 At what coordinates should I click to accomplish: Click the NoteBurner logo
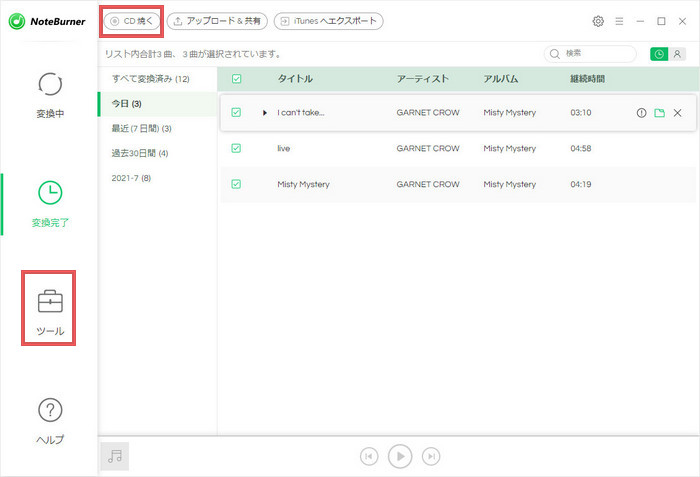pyautogui.click(x=47, y=21)
